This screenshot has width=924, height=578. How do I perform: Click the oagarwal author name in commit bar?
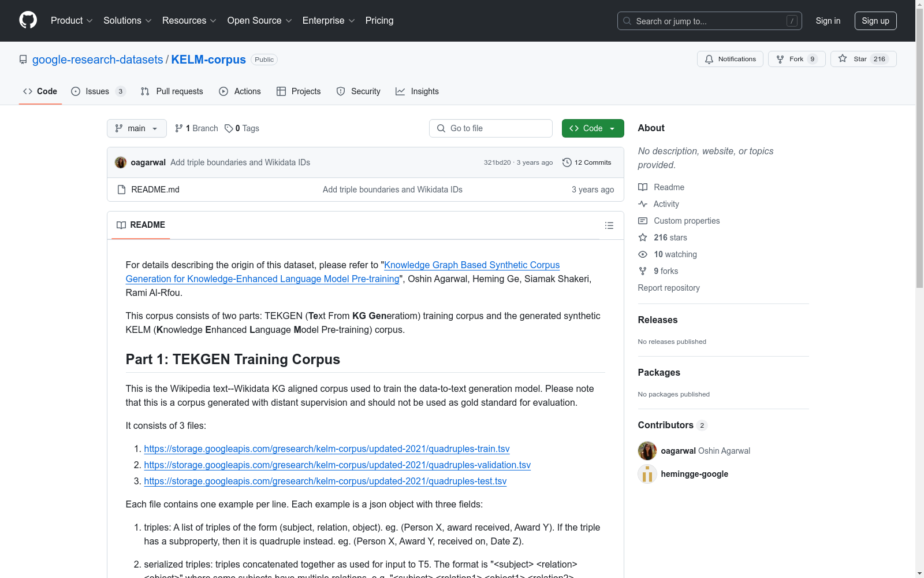click(x=148, y=162)
